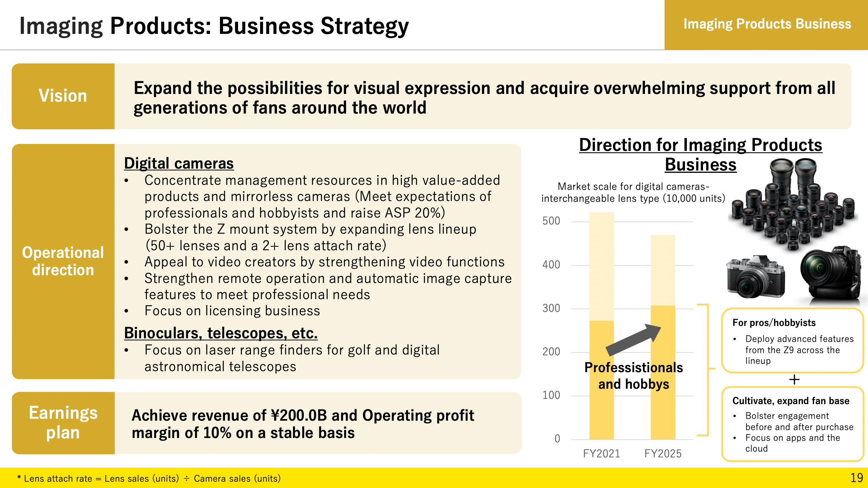
Task: Click the ¥200.0B revenue earnings target text
Action: coord(275,417)
